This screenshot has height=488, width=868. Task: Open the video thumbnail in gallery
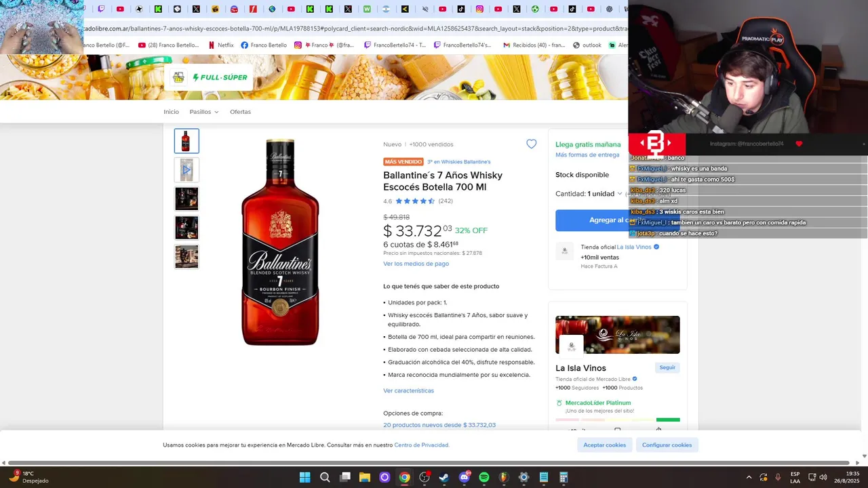coord(186,170)
